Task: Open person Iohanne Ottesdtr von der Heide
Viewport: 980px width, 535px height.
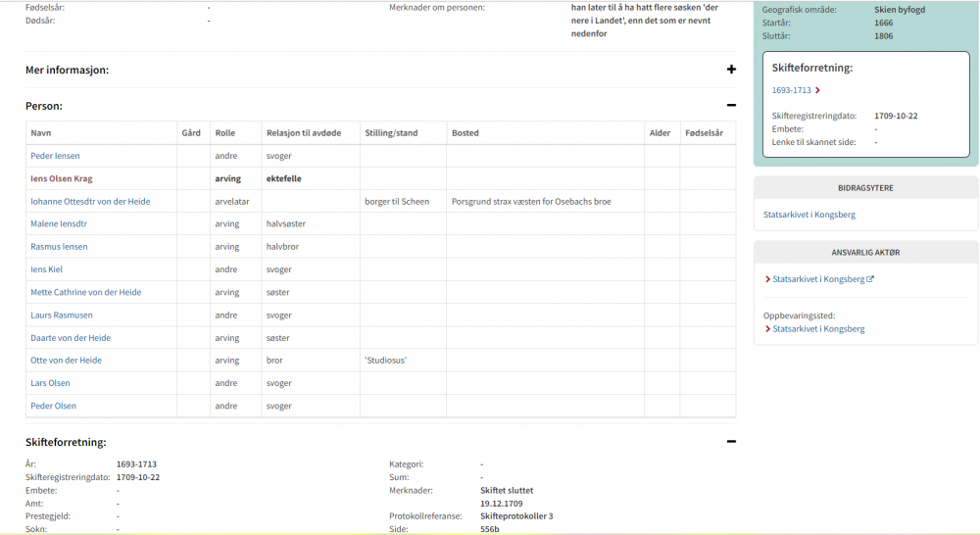Action: 90,201
